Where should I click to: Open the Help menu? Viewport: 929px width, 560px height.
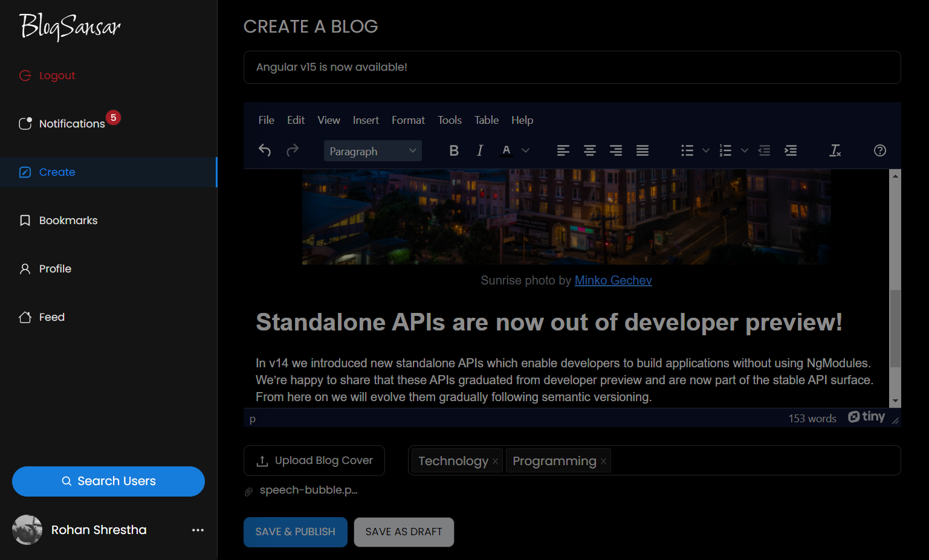pos(522,120)
